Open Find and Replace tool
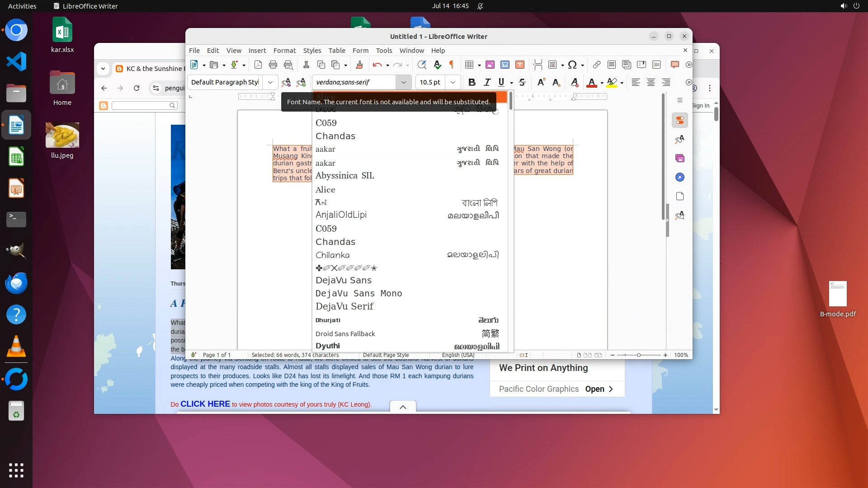 point(422,65)
